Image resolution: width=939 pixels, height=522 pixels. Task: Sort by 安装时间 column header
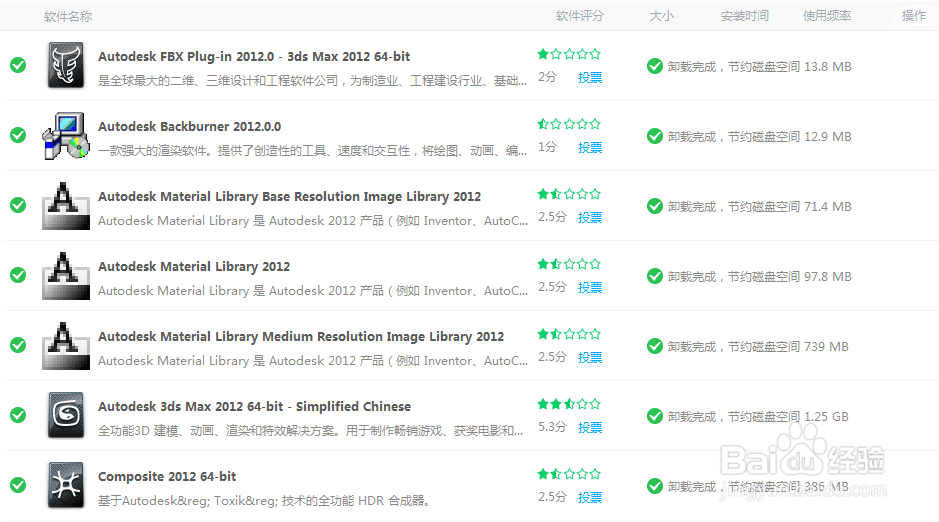tap(744, 16)
